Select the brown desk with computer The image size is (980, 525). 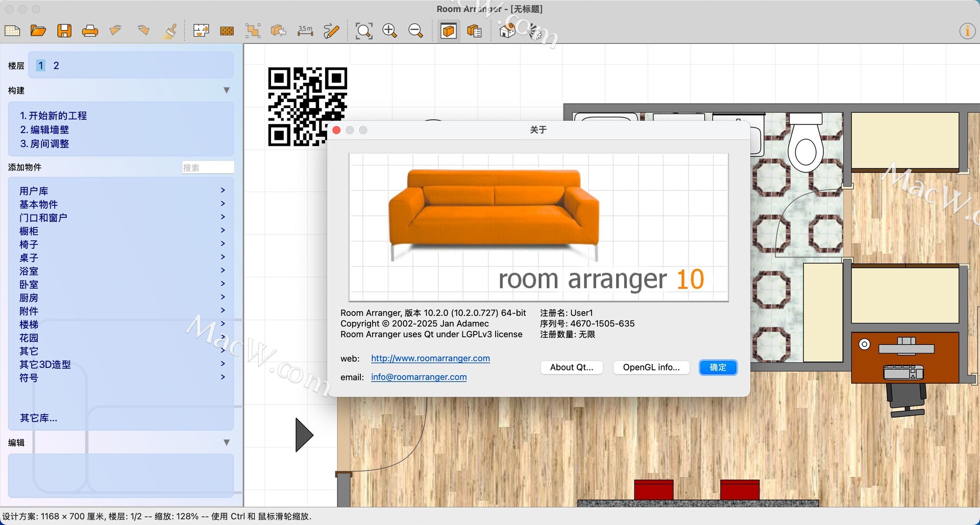click(x=904, y=357)
